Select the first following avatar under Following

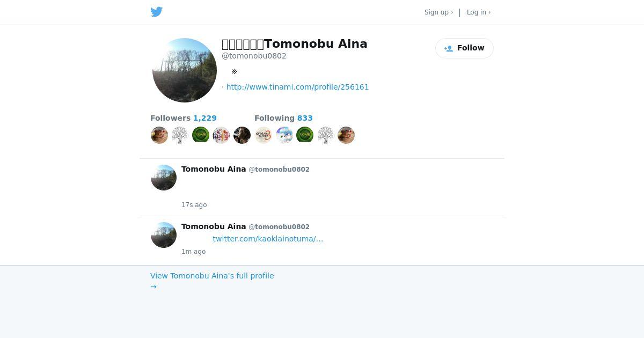coord(263,135)
